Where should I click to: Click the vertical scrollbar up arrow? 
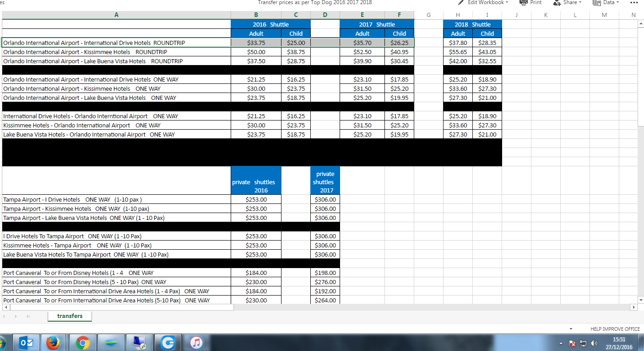click(640, 24)
